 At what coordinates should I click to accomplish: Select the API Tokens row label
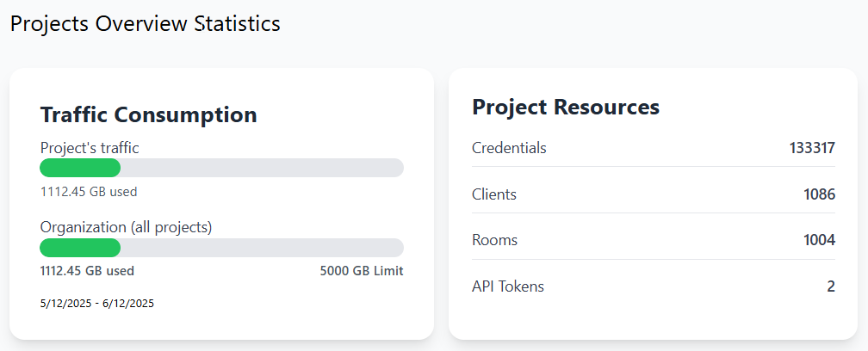[508, 286]
